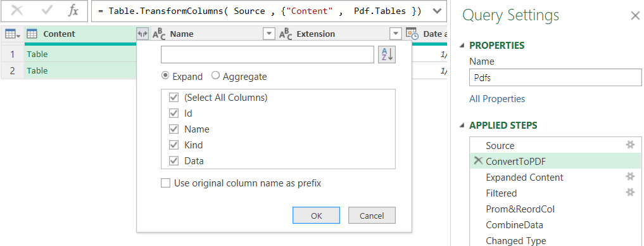Open the table corner menu icon

pyautogui.click(x=12, y=34)
